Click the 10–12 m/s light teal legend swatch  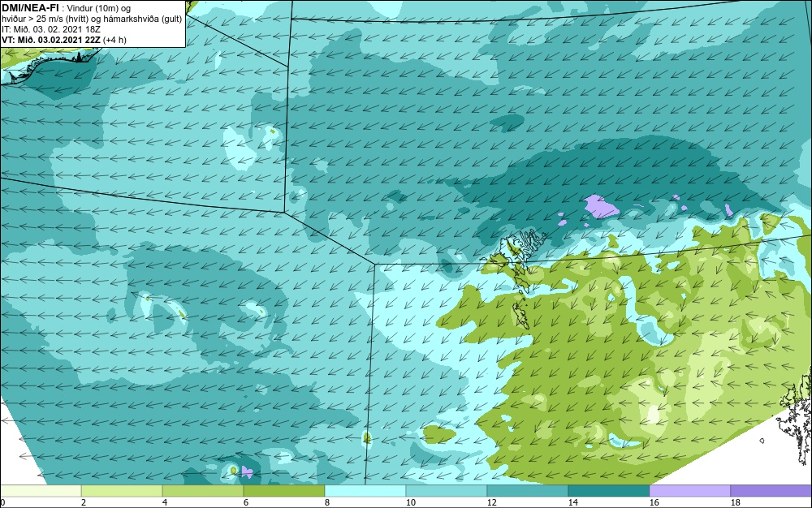(447, 491)
